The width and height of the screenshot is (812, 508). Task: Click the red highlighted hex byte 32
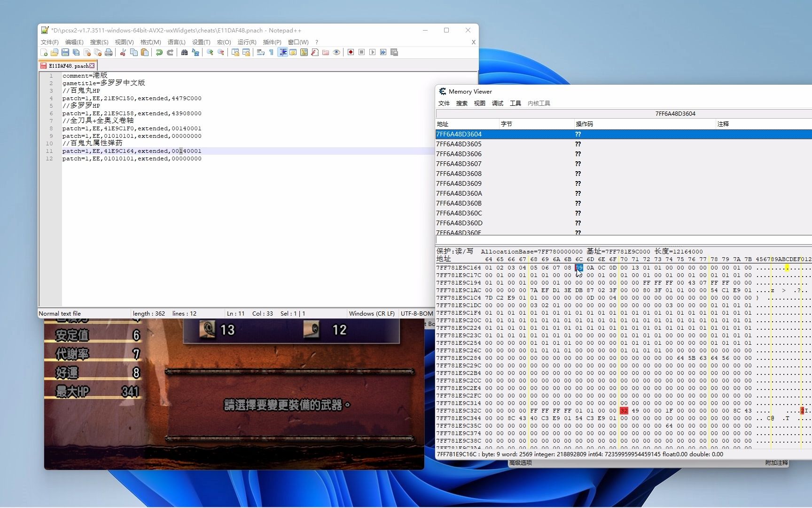[x=624, y=411]
